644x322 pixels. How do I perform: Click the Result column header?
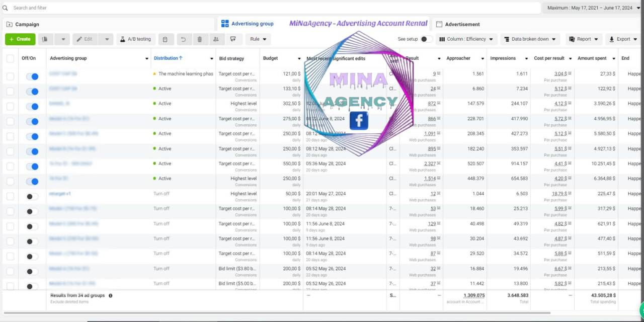coord(412,58)
